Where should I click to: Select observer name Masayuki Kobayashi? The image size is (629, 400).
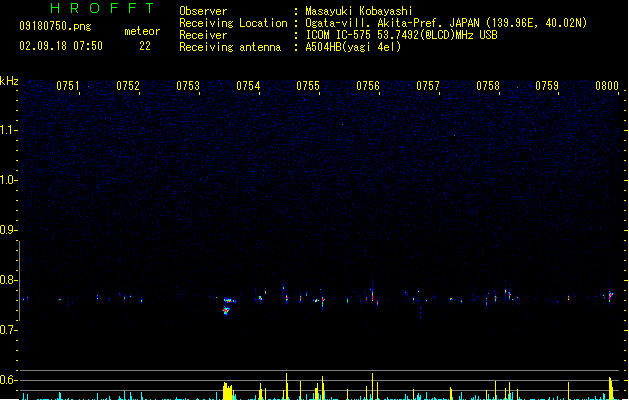[359, 11]
